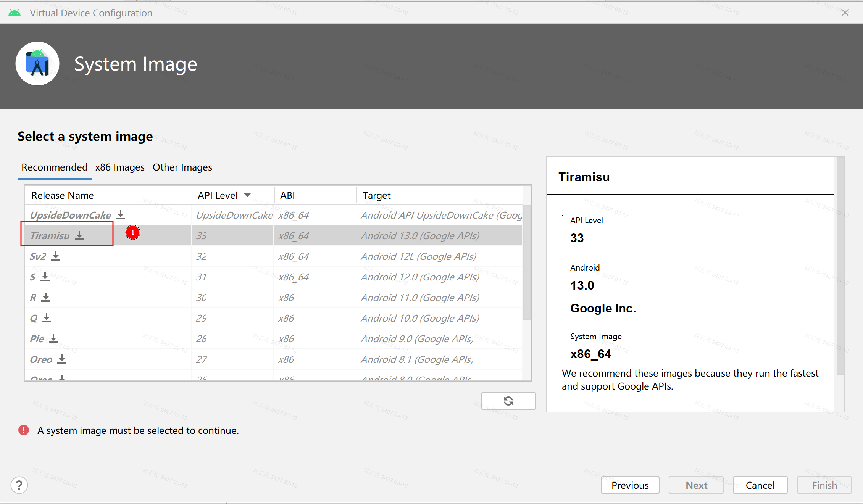The image size is (863, 504).
Task: Click API level cell '31'
Action: click(232, 277)
